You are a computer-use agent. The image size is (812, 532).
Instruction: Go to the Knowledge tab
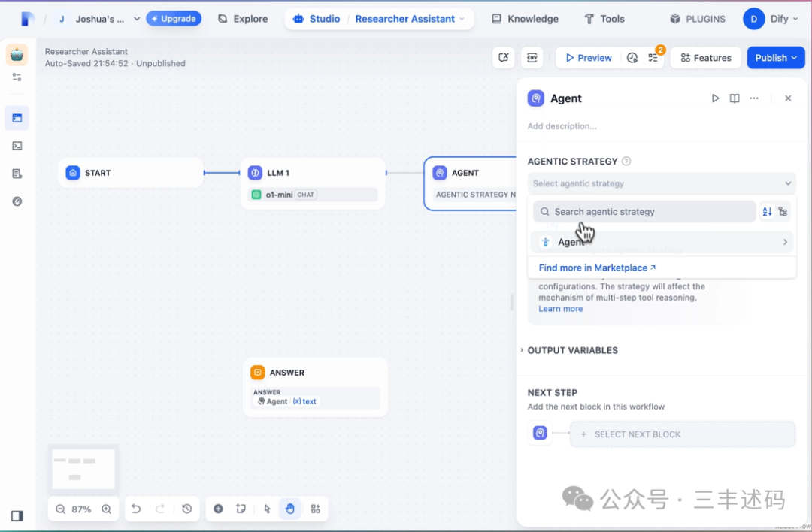525,19
